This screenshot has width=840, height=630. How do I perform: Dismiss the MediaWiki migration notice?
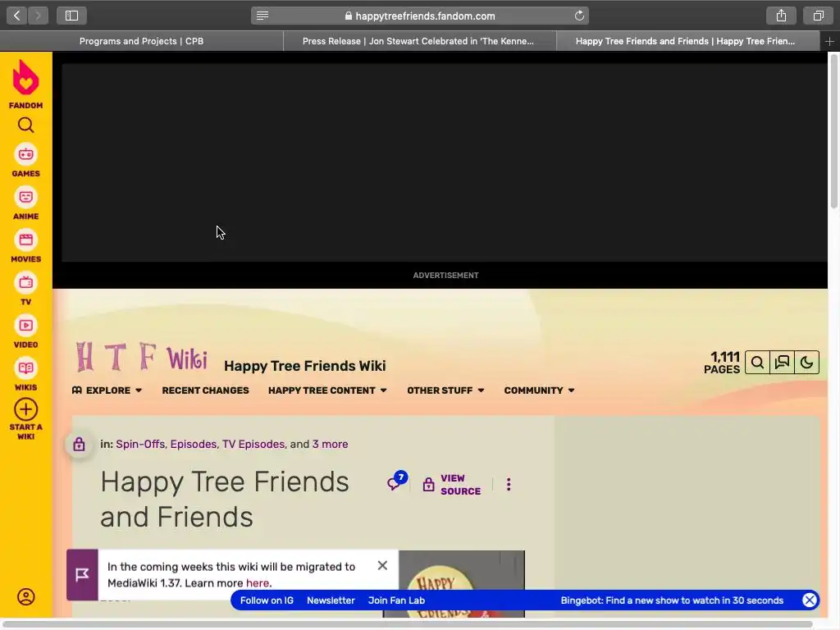(382, 566)
